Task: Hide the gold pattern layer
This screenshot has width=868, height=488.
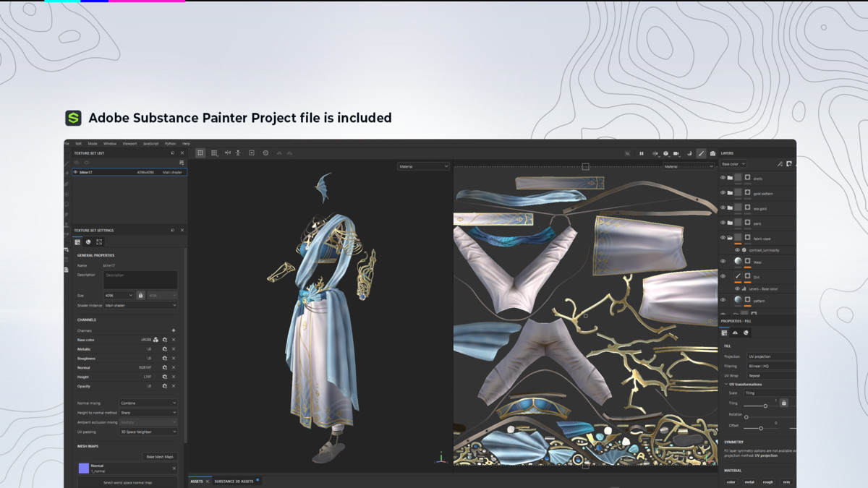Action: tap(723, 193)
